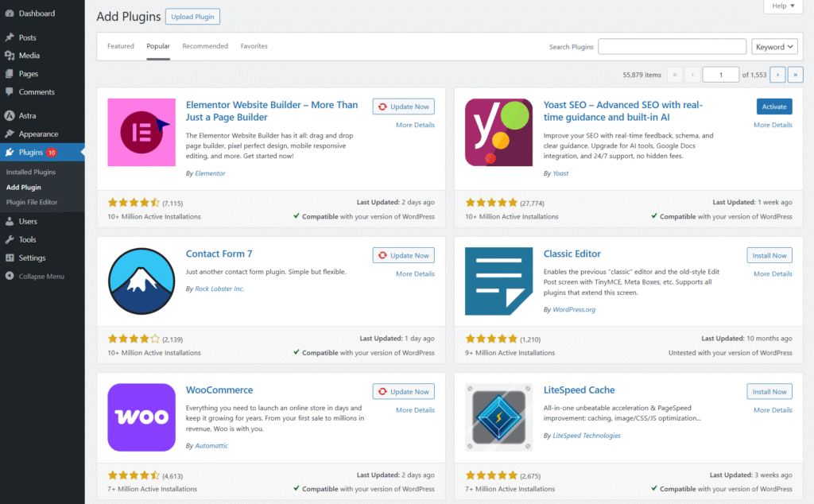Go to the next page of plugins

777,75
